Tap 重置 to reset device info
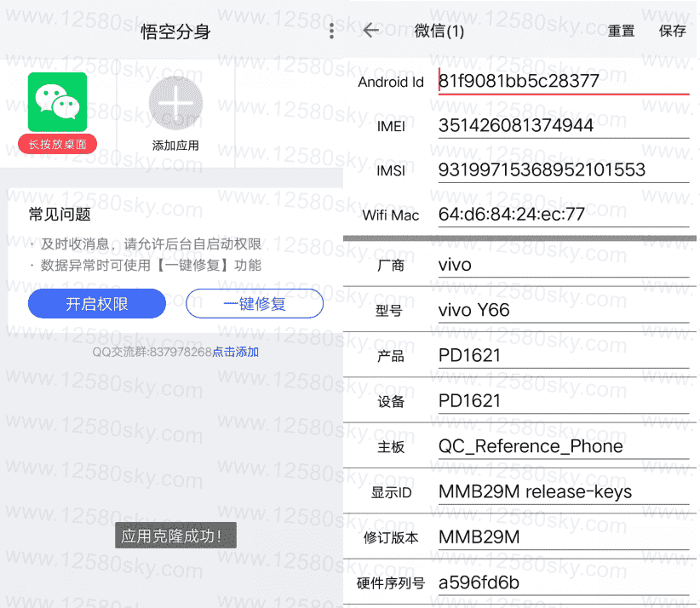This screenshot has height=608, width=700. pos(621,31)
